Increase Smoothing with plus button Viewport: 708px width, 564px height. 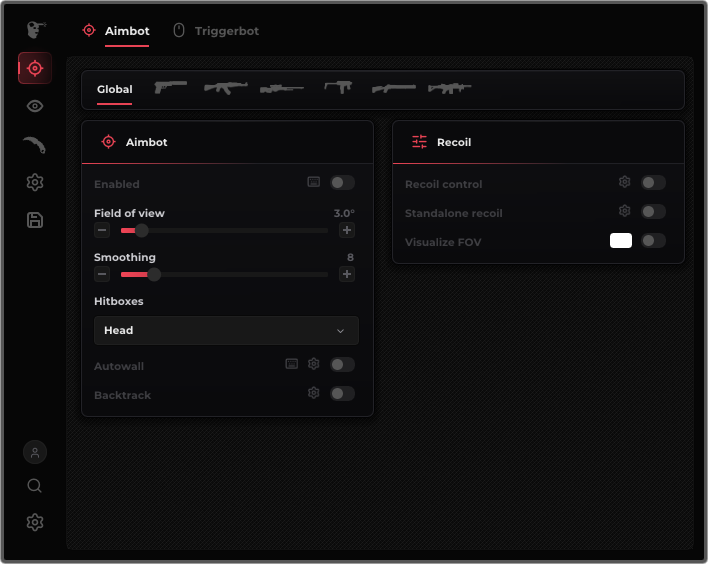coord(347,274)
